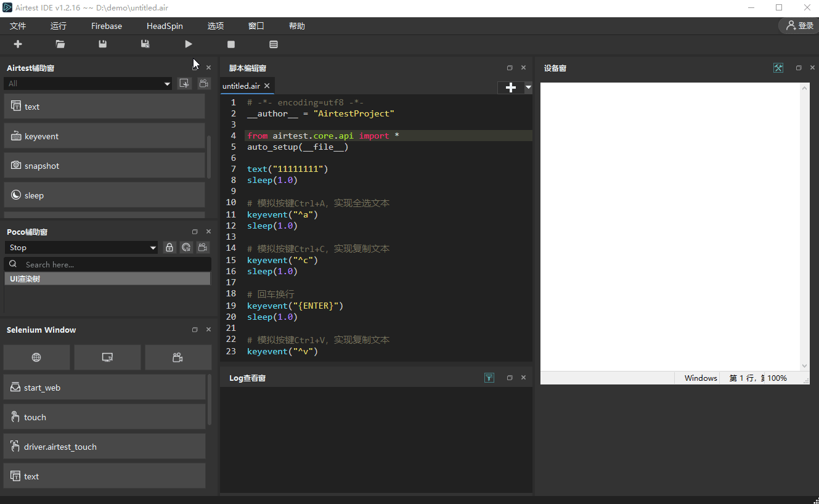The width and height of the screenshot is (819, 504).
Task: Click the keyevent("{ENTER}") code line
Action: 295,306
